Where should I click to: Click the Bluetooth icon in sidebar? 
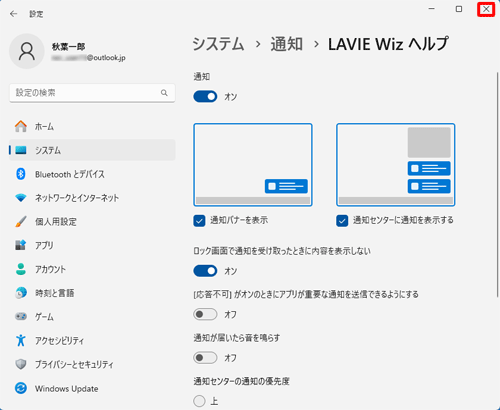[21, 174]
